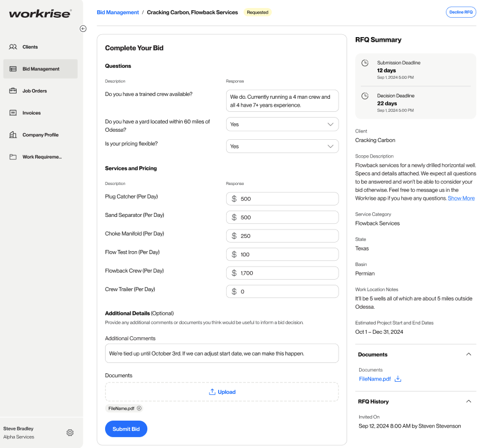Click the Flowback Crew price field

pyautogui.click(x=282, y=273)
